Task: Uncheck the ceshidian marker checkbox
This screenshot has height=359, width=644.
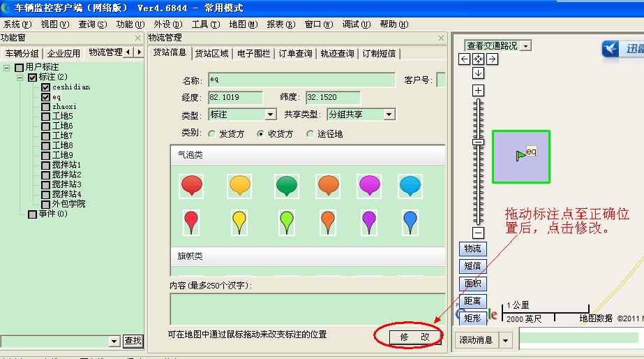Action: [45, 87]
